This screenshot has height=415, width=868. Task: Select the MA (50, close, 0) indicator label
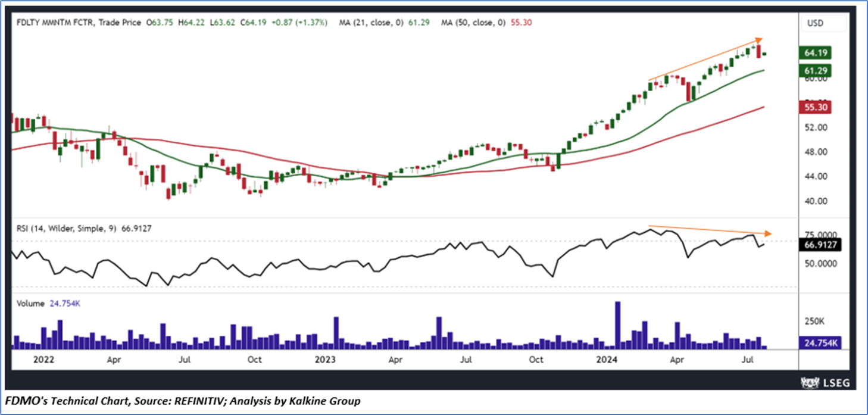tap(473, 23)
